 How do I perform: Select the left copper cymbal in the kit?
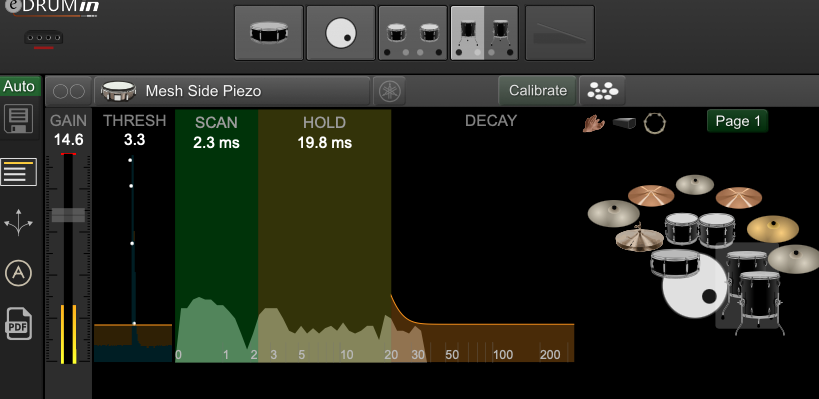point(651,195)
